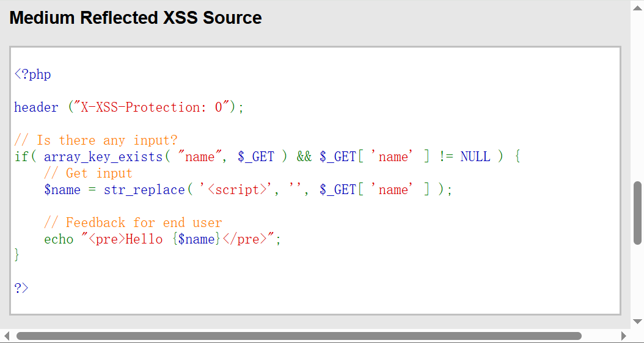Click the left arrow of horizontal scrollbar

pyautogui.click(x=7, y=336)
